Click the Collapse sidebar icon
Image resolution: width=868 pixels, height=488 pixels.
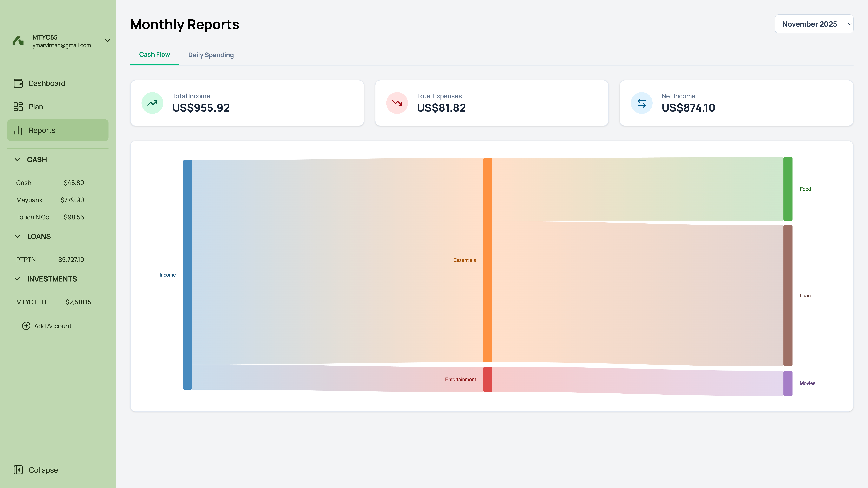point(18,470)
